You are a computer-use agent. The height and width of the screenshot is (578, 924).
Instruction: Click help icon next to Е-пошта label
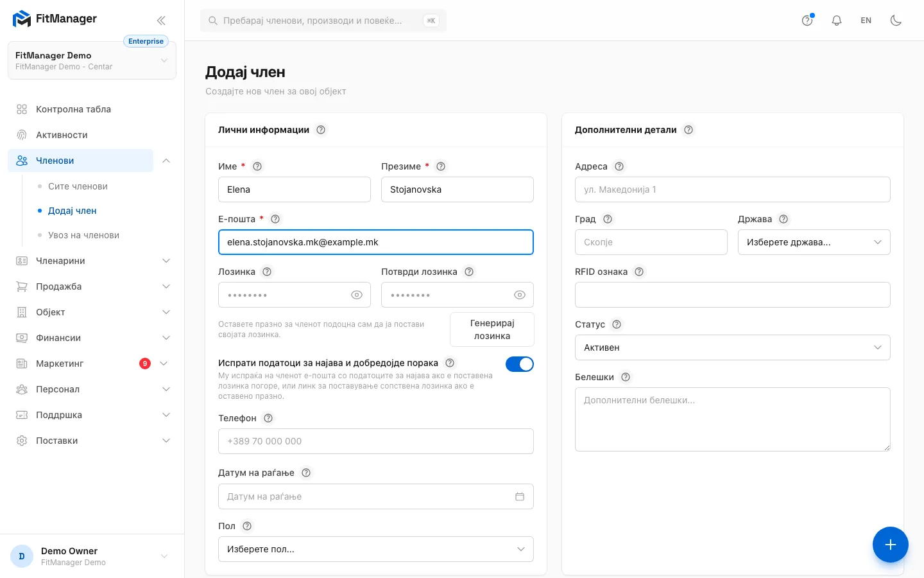click(x=275, y=219)
